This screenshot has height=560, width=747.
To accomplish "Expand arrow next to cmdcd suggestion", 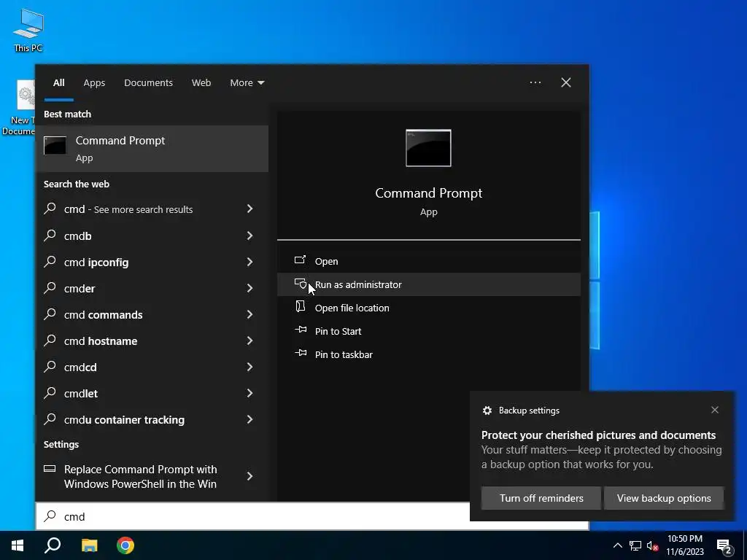I will tap(249, 366).
